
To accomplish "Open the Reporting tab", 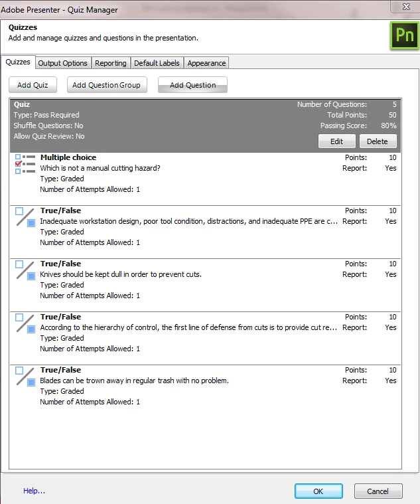I will (111, 63).
